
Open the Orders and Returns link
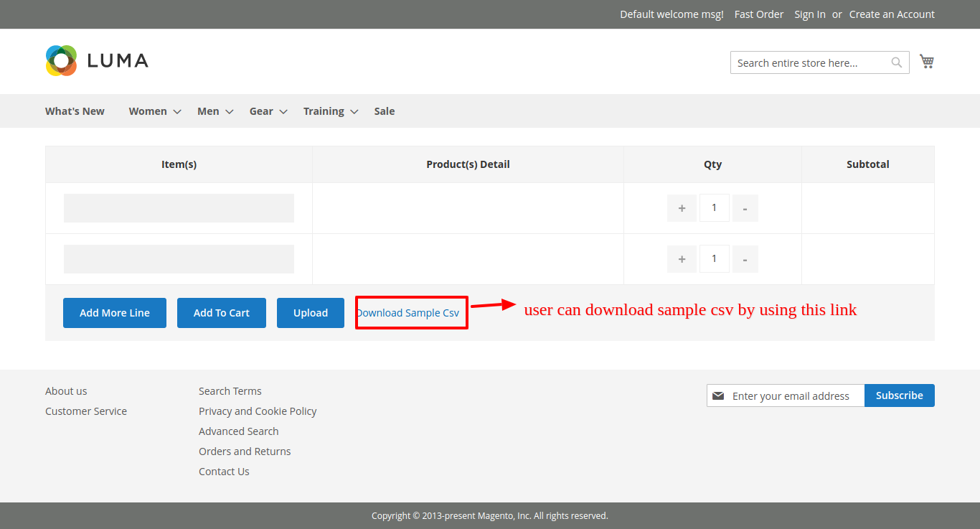tap(245, 451)
